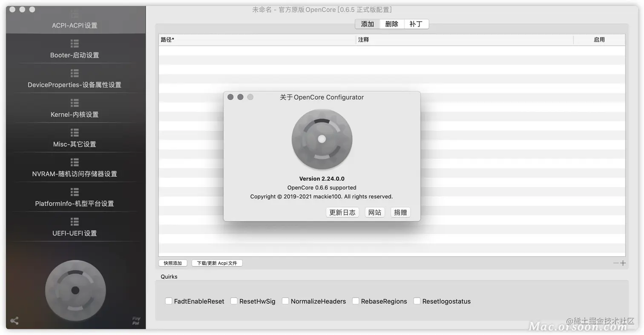Click the 捐赠 button in the About dialog
The height and width of the screenshot is (335, 644).
pyautogui.click(x=400, y=212)
